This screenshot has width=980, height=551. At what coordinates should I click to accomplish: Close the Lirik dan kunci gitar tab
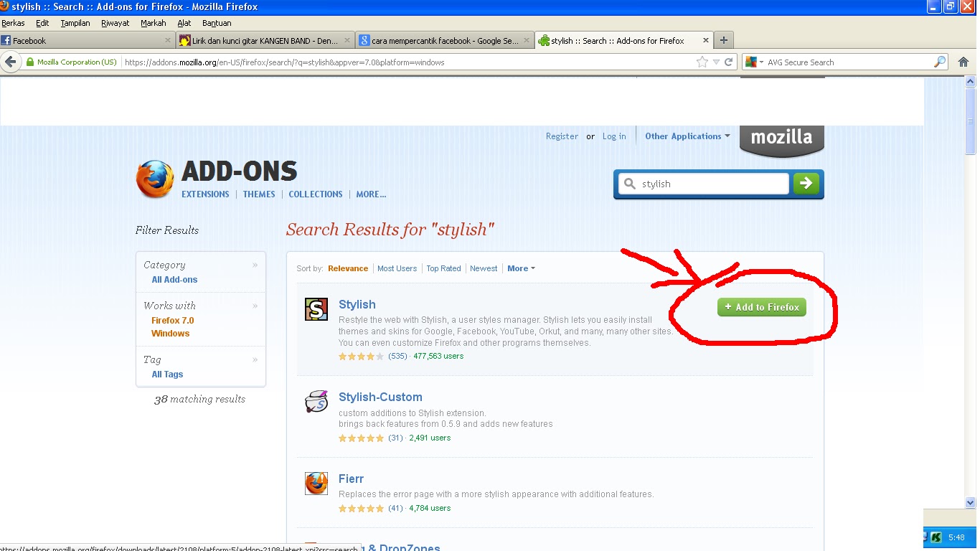[x=348, y=41]
